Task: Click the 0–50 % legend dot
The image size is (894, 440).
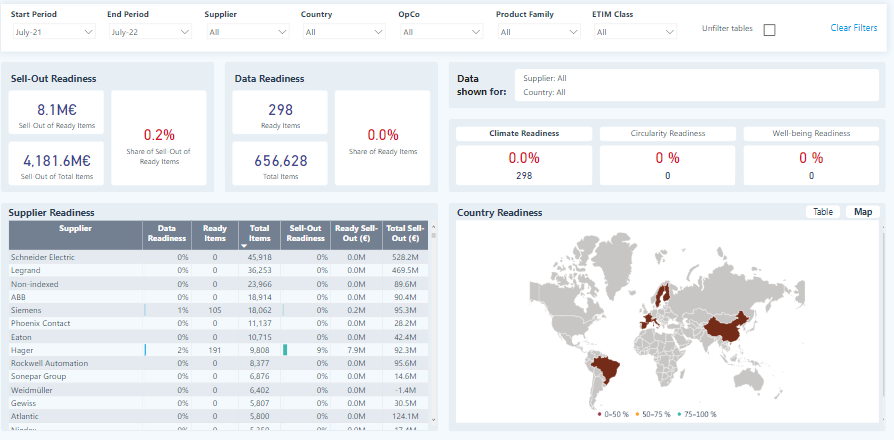Action: pos(600,414)
